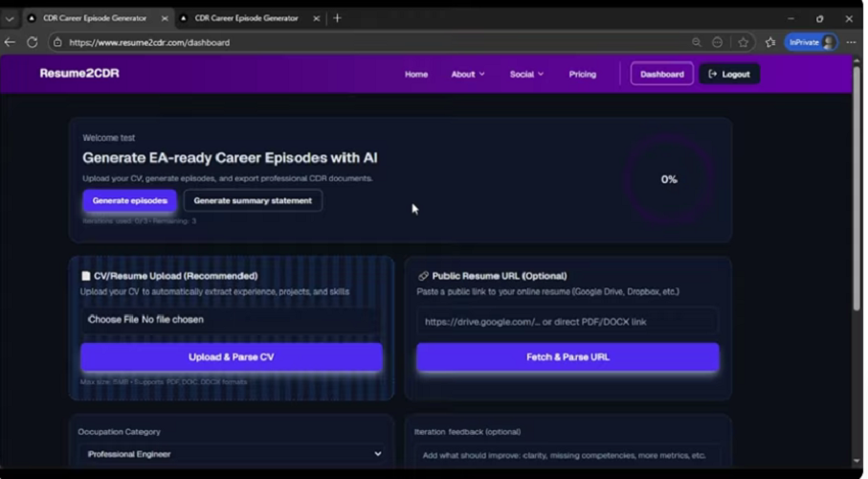Close the first CDR Career Episode Generator tab
This screenshot has width=868, height=479.
[x=165, y=18]
